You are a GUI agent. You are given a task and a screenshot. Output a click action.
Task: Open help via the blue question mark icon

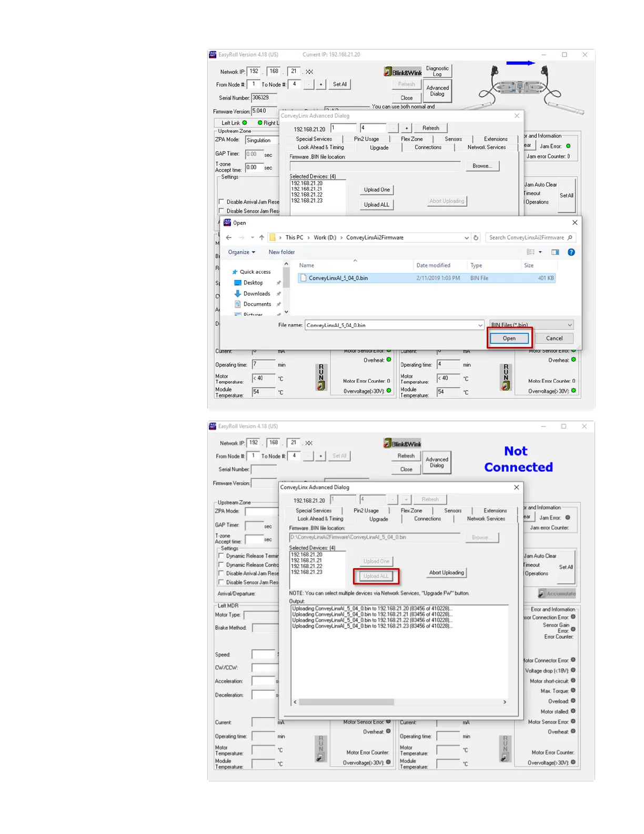click(571, 252)
